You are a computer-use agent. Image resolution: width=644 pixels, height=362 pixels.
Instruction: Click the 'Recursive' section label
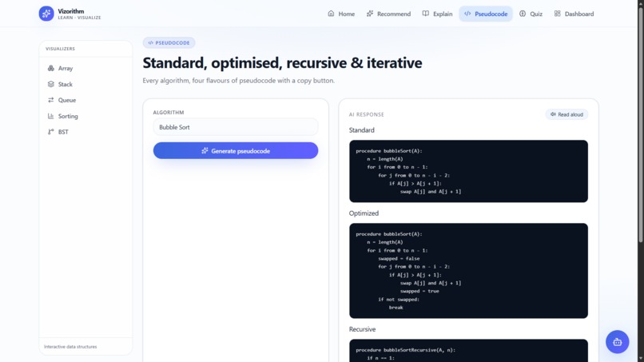362,329
